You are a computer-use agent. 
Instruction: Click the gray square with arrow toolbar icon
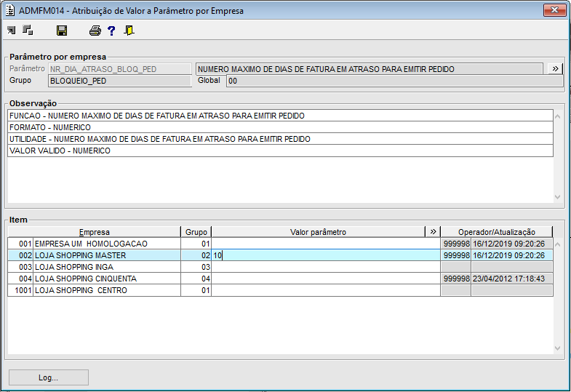[x=12, y=31]
